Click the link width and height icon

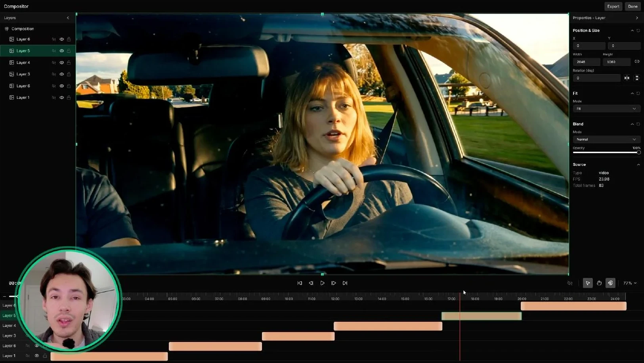click(x=637, y=61)
